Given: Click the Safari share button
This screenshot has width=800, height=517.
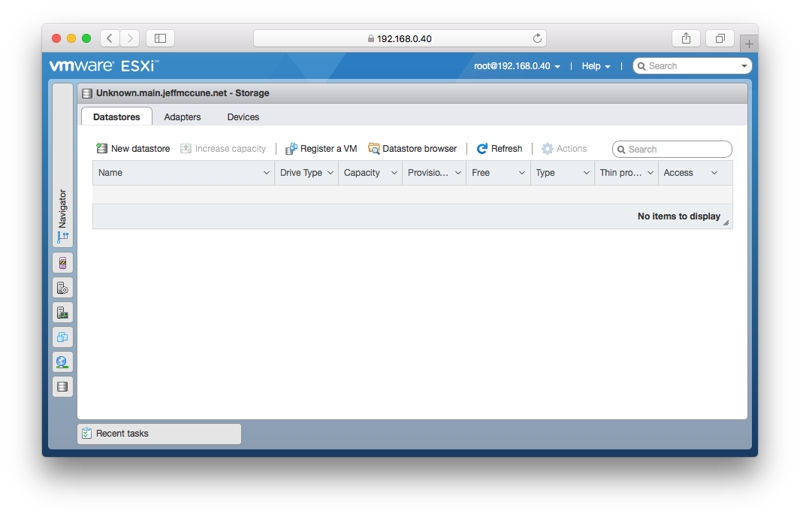Looking at the screenshot, I should coord(686,38).
